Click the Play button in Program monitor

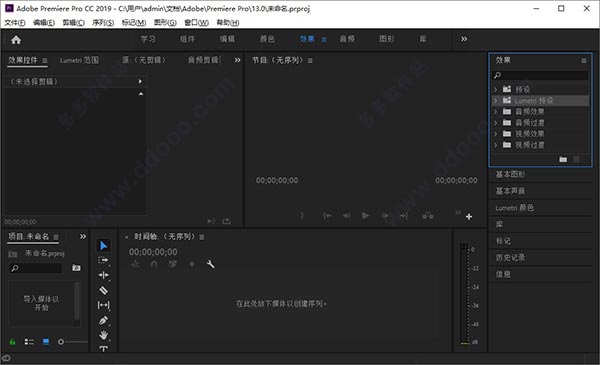pos(365,216)
